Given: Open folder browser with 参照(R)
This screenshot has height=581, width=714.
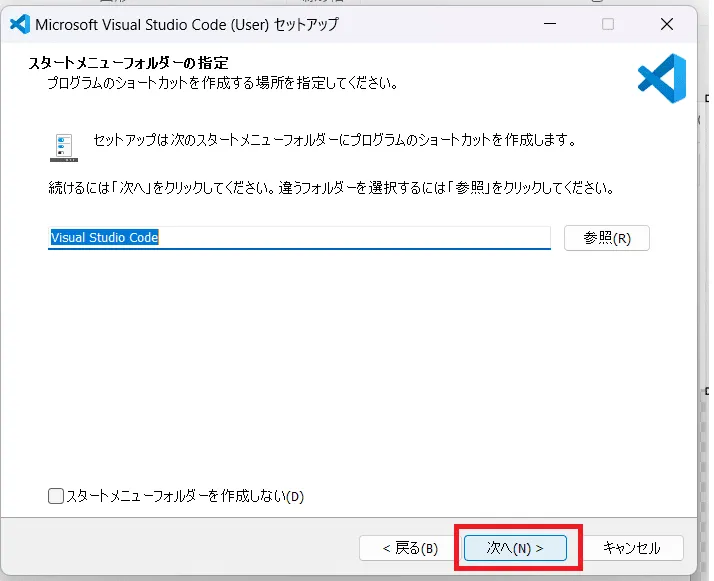Looking at the screenshot, I should [x=607, y=238].
